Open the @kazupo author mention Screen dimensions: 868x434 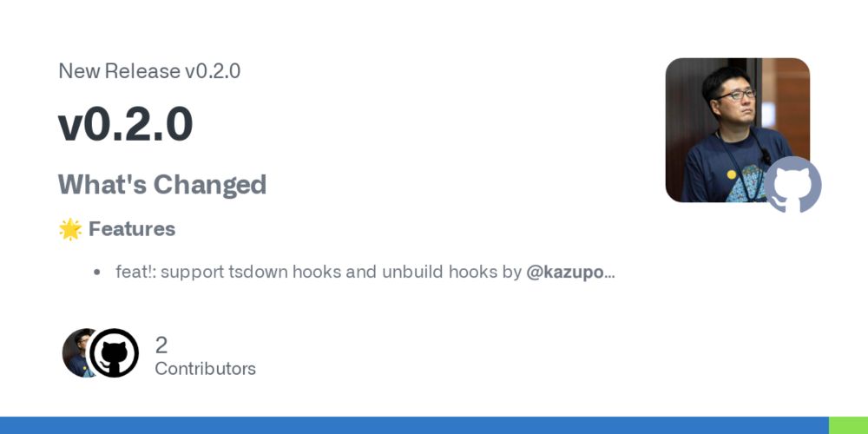click(565, 273)
